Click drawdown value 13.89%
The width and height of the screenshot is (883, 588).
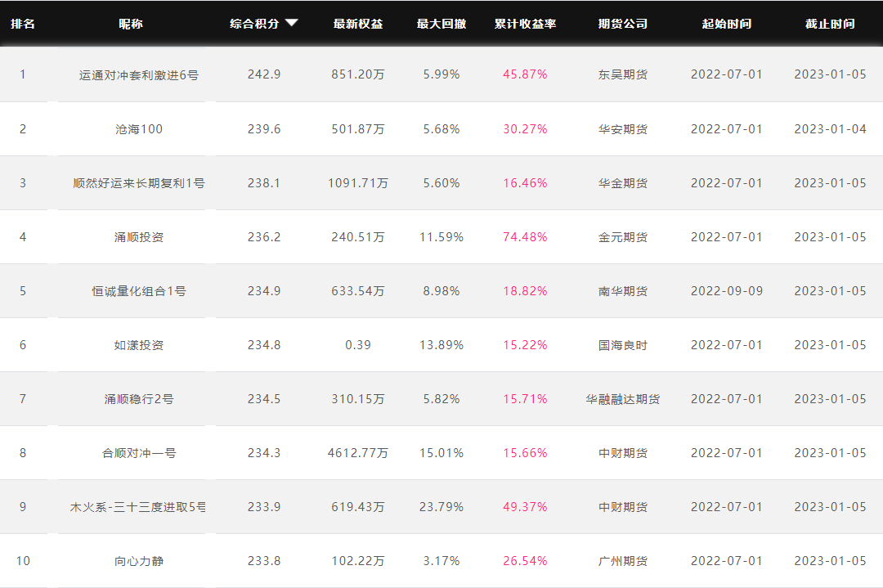click(x=441, y=344)
